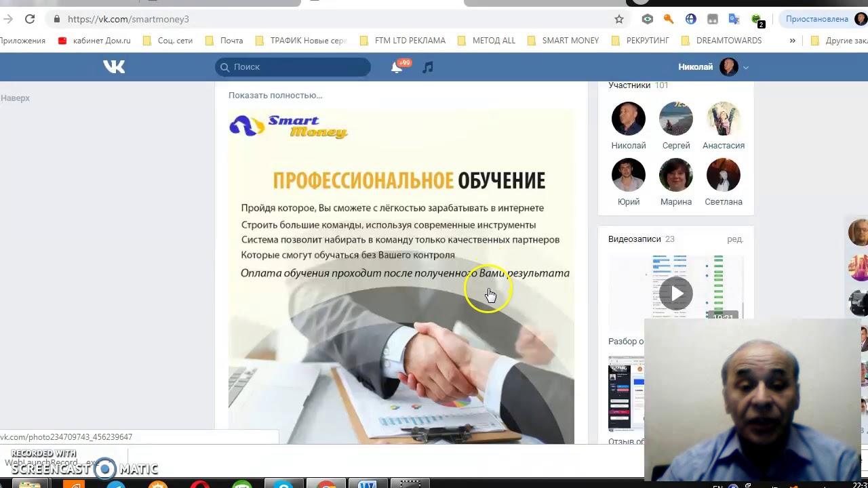Expand the Николай account dropdown arrow
The height and width of the screenshot is (488, 868).
tap(746, 67)
